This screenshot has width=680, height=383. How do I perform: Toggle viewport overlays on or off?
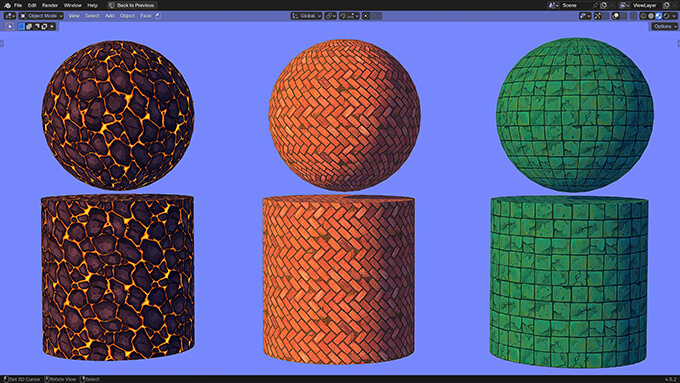(615, 16)
